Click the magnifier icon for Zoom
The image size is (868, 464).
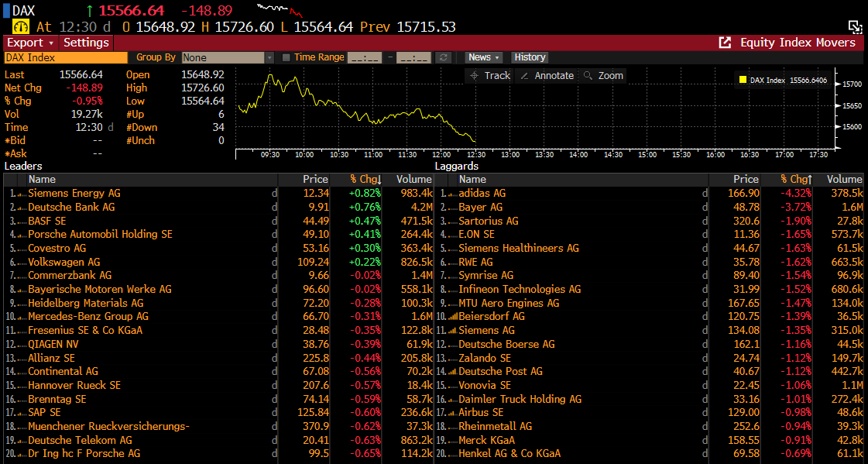588,76
